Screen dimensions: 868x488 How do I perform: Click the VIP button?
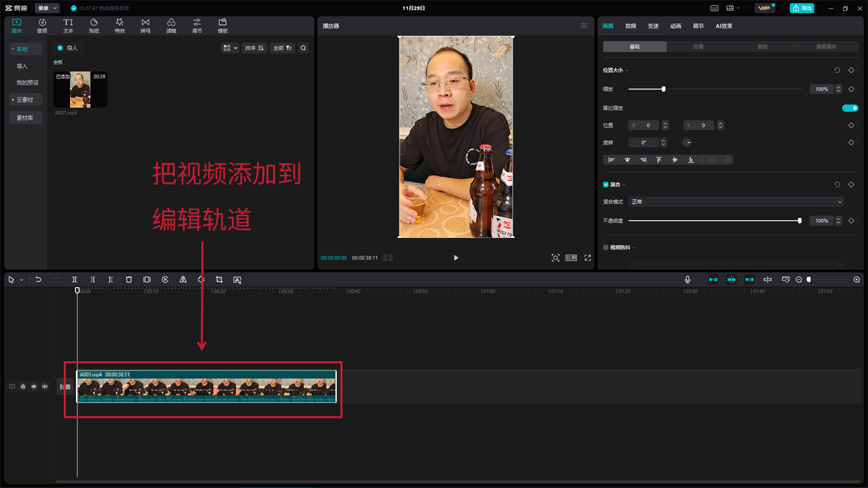point(764,8)
